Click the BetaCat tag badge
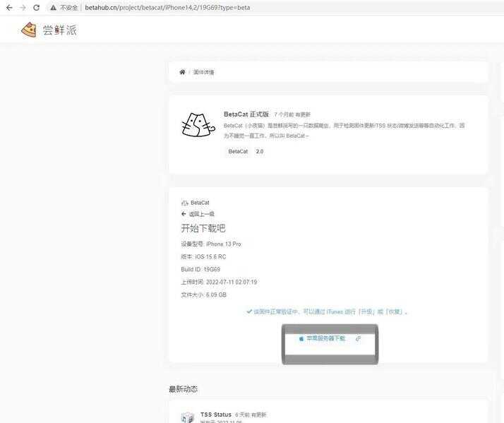 [x=238, y=151]
